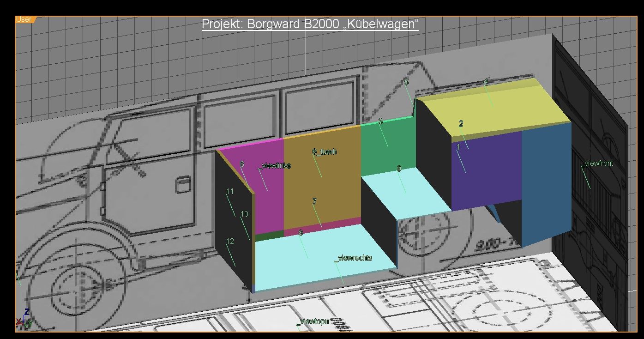The height and width of the screenshot is (339, 644).
Task: Click object label number 5
Action: 406,82
